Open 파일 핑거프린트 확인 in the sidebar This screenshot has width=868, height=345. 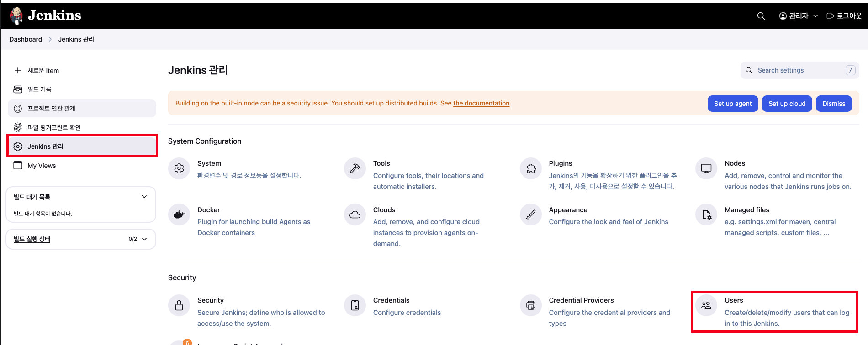point(82,127)
